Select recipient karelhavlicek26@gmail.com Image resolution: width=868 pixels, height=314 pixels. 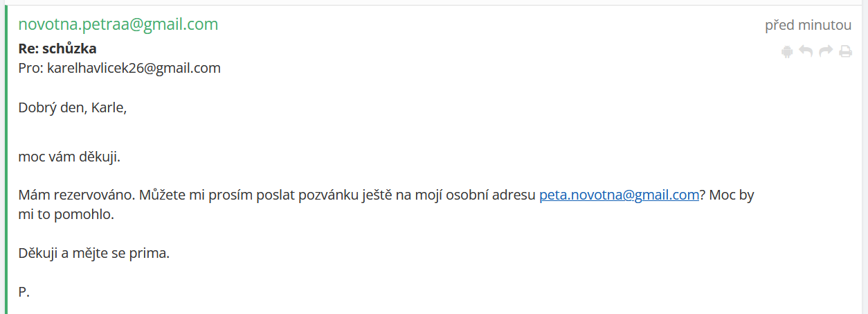point(134,68)
